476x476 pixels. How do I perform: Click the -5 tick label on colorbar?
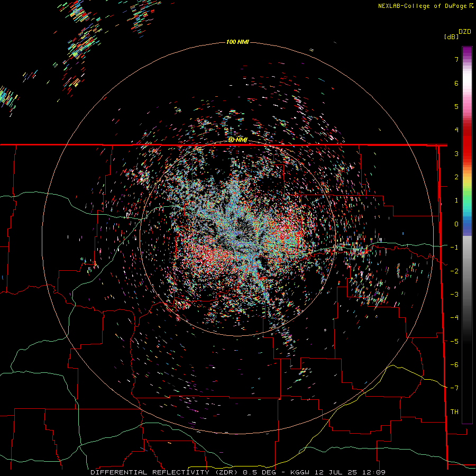tap(454, 342)
